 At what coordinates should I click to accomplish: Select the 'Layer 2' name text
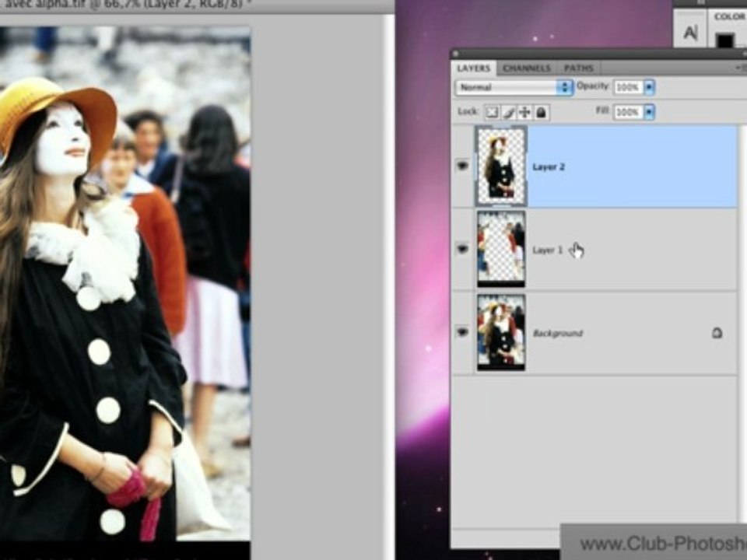pos(549,166)
